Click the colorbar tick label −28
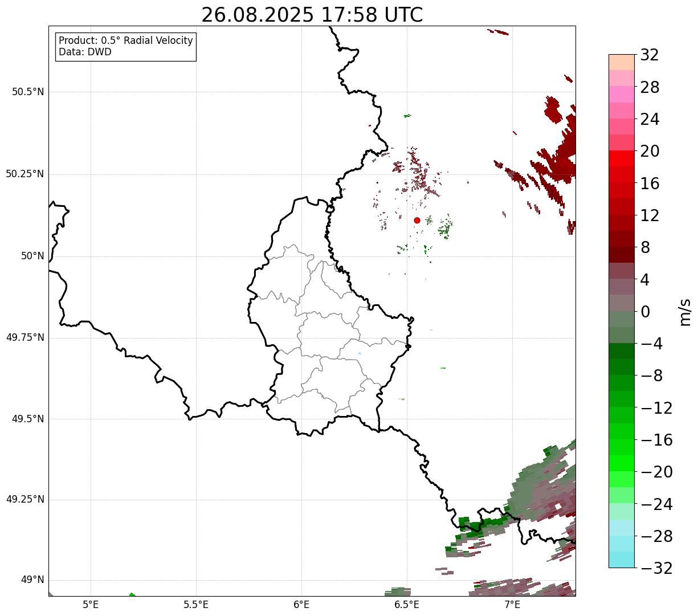The height and width of the screenshot is (616, 698). [x=656, y=536]
